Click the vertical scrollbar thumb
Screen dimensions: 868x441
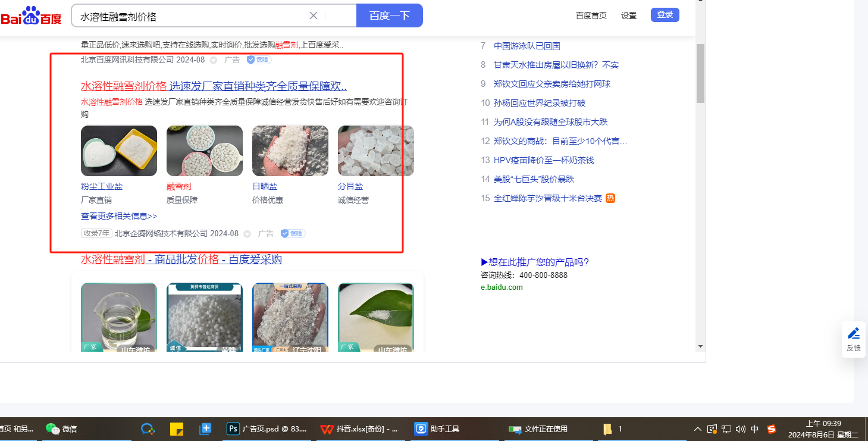700,73
